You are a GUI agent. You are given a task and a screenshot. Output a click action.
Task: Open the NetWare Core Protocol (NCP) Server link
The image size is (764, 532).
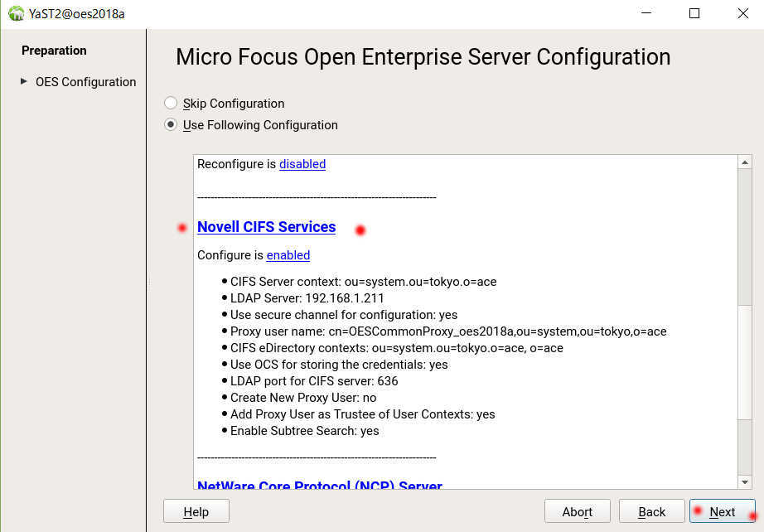click(320, 484)
